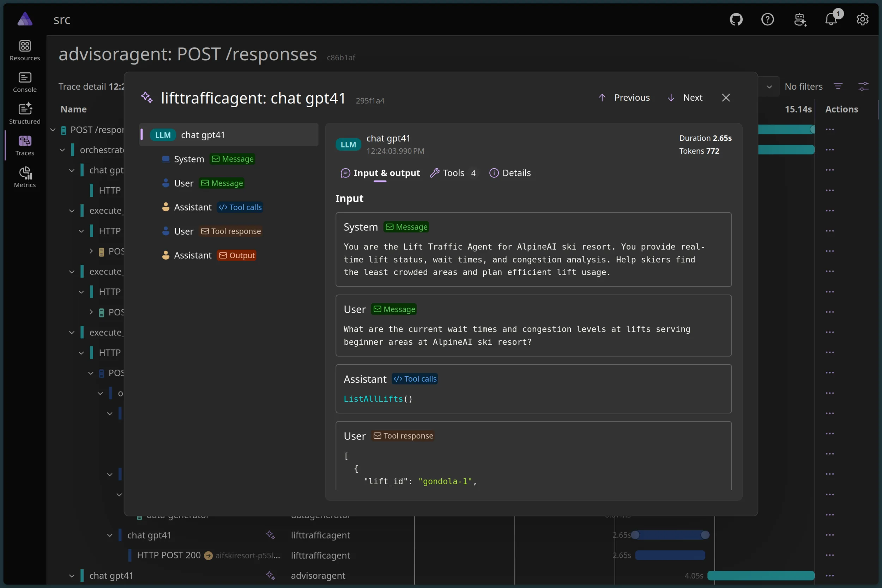Select Assistant Output in sidebar list
This screenshot has width=882, height=588.
(x=209, y=255)
